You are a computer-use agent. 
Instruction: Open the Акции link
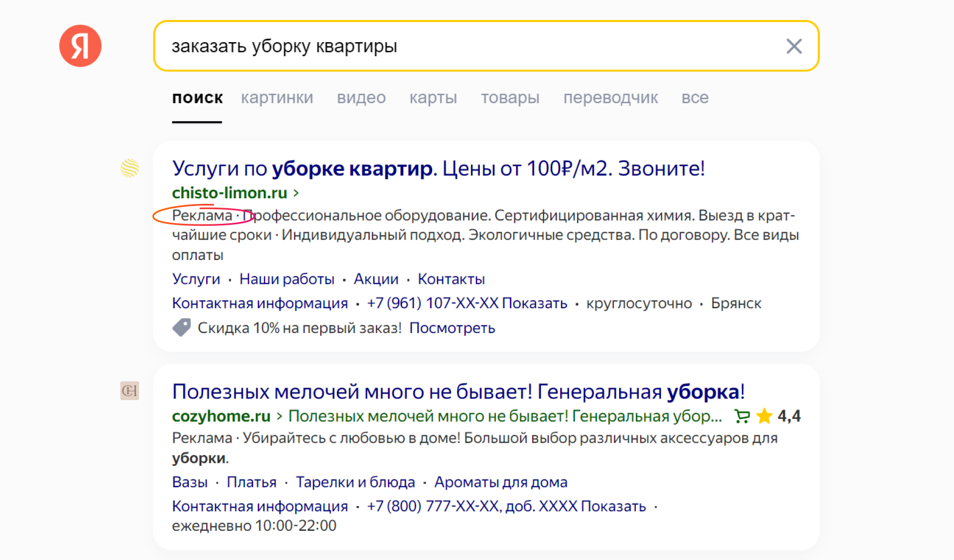[376, 278]
